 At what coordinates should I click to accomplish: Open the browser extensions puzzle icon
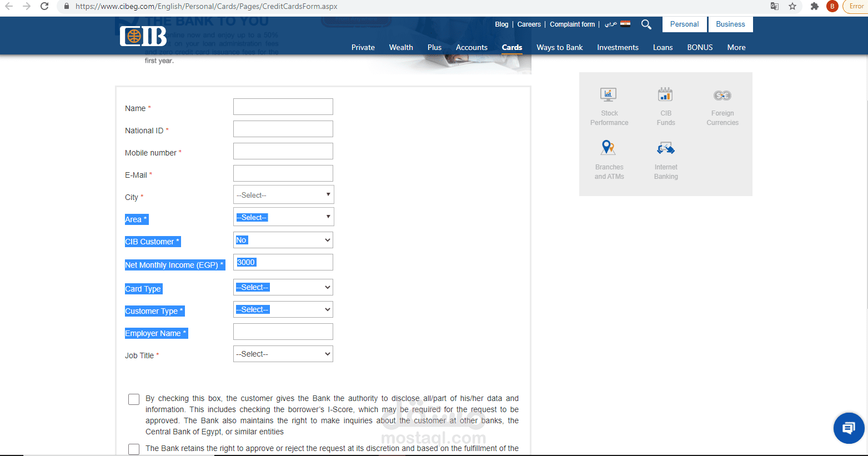tap(815, 7)
